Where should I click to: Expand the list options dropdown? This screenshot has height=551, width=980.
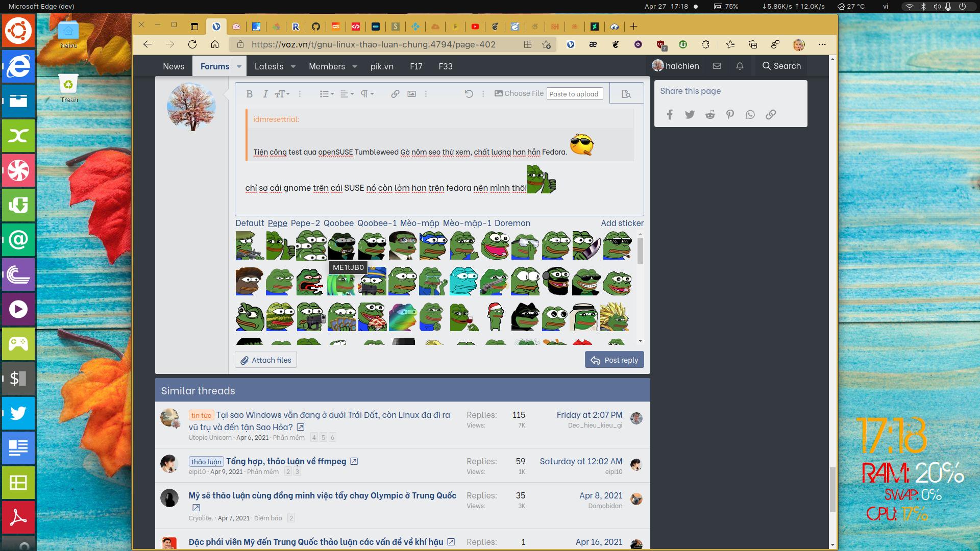[327, 94]
